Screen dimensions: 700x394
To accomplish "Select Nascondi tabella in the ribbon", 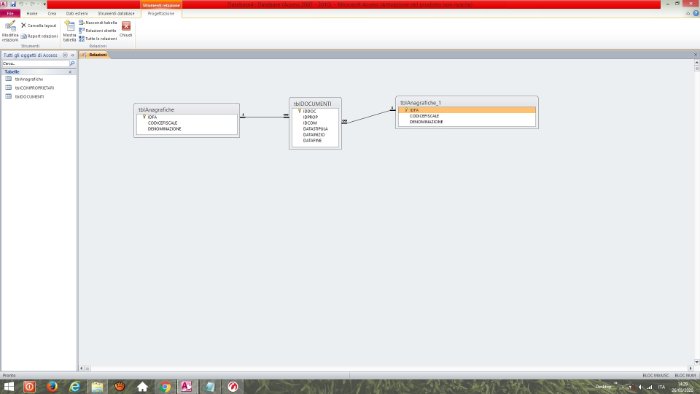I will (98, 22).
